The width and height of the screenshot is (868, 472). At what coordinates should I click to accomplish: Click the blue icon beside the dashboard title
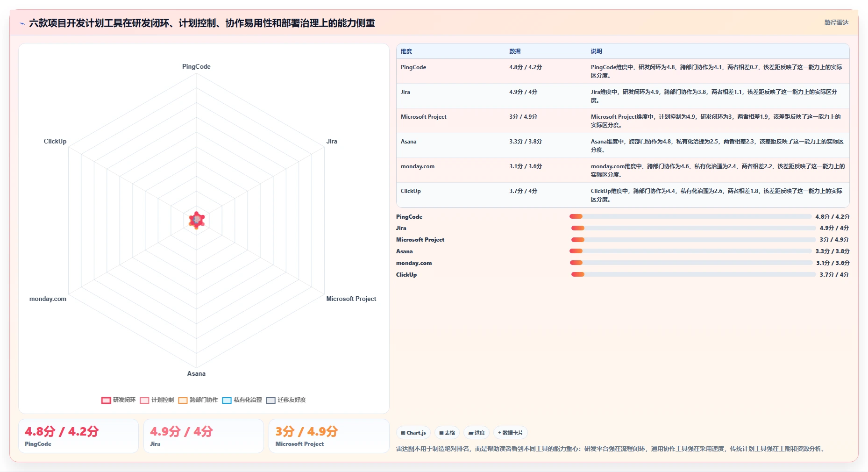tap(22, 23)
